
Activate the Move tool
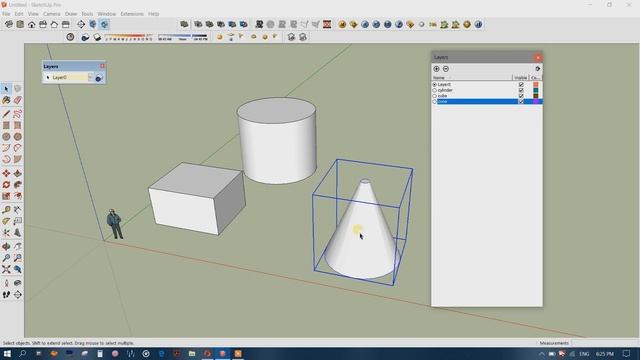[x=6, y=173]
